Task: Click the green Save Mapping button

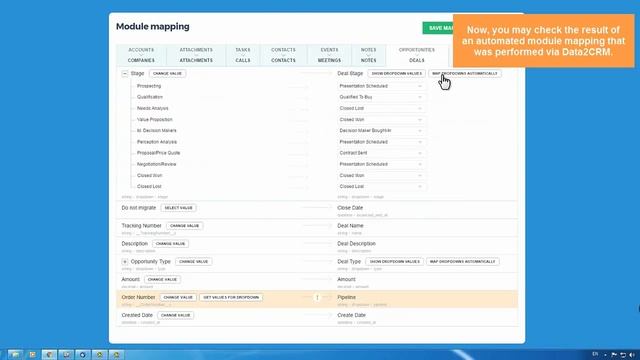Action: point(438,28)
